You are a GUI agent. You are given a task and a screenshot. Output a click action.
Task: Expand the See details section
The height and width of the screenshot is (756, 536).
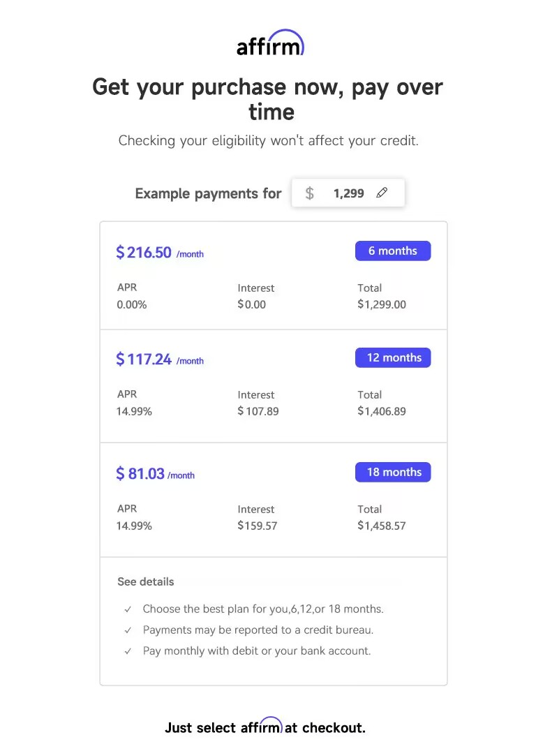point(146,581)
